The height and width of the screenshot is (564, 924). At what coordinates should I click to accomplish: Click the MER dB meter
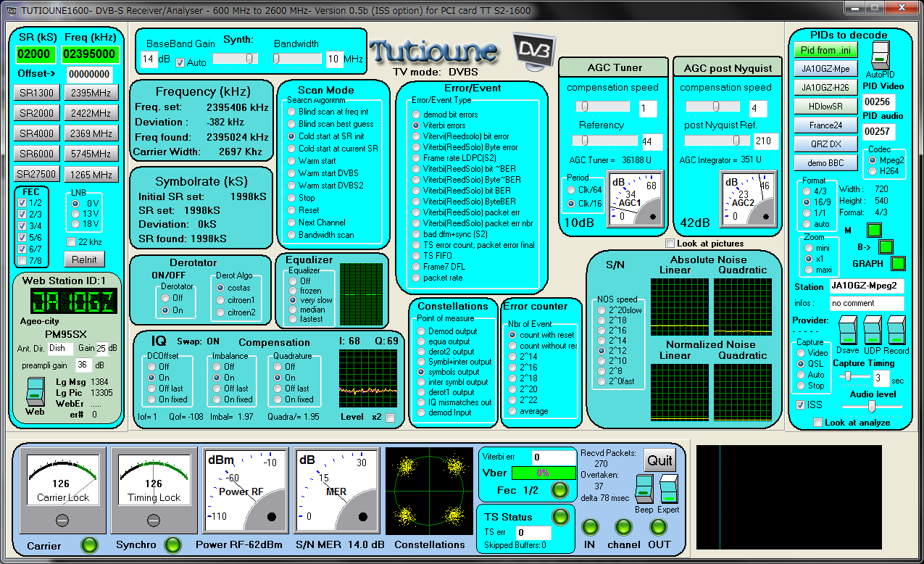click(x=337, y=490)
